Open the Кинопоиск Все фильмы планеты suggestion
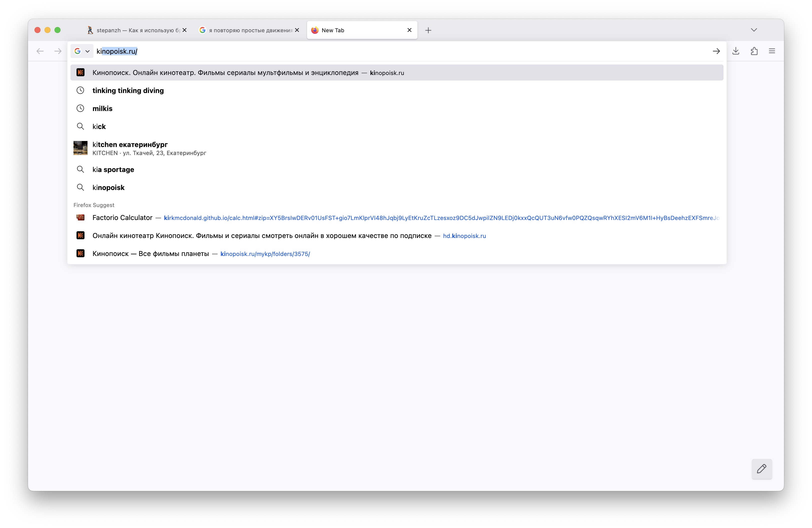 [397, 254]
